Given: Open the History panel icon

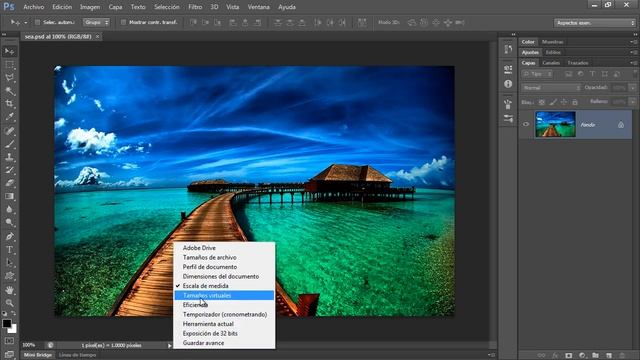Looking at the screenshot, I should [508, 49].
